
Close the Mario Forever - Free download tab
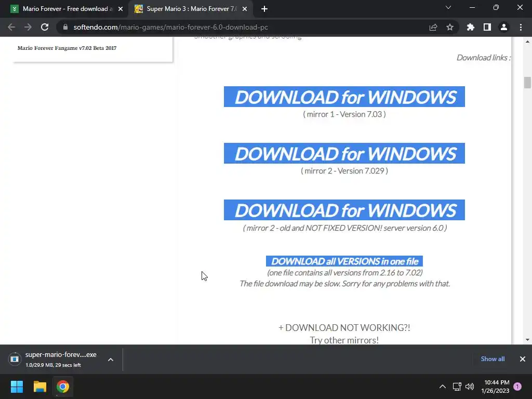(x=121, y=9)
